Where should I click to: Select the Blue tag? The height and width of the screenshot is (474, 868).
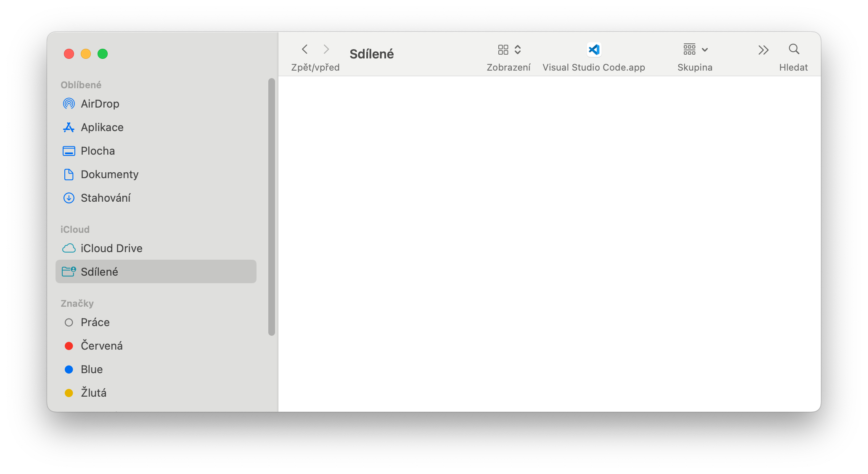click(92, 369)
